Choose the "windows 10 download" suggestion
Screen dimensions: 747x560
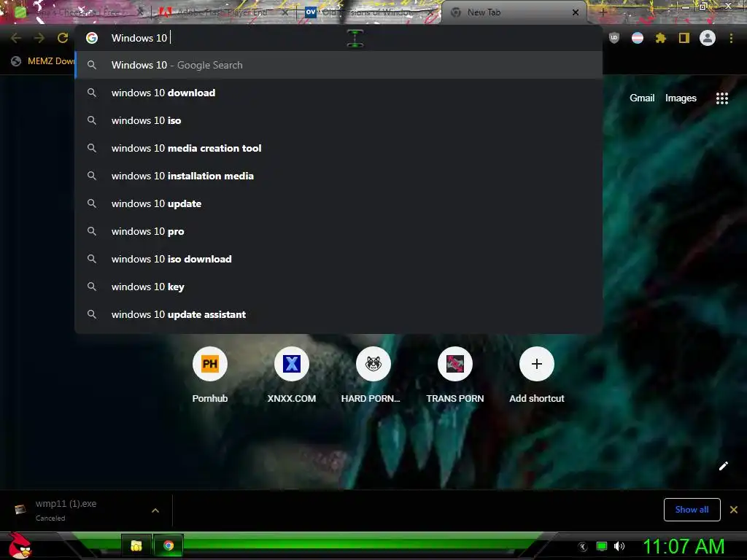(x=338, y=93)
